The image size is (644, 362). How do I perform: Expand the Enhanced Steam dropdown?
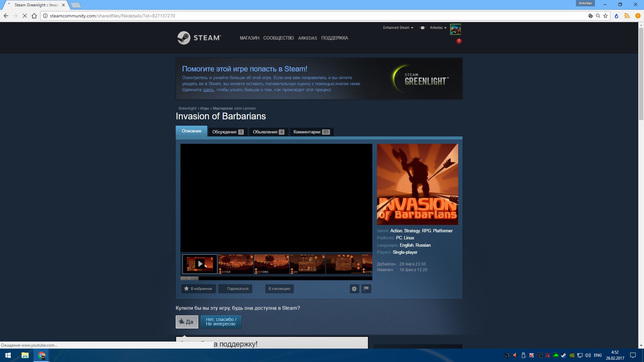tap(398, 28)
